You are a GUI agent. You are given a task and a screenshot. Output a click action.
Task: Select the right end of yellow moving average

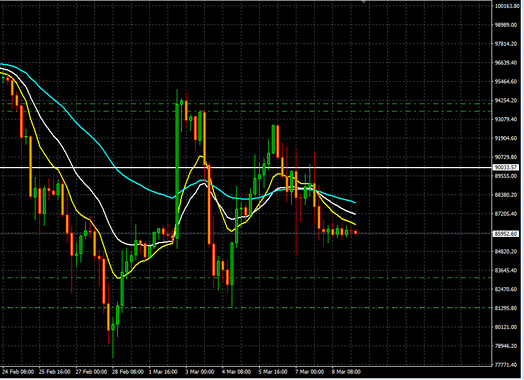(x=355, y=224)
